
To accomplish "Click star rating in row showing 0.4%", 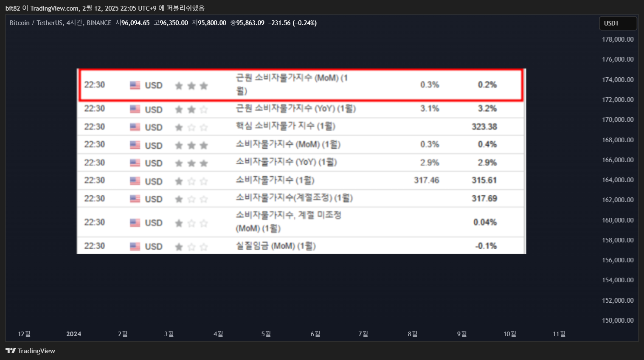I will 191,146.
